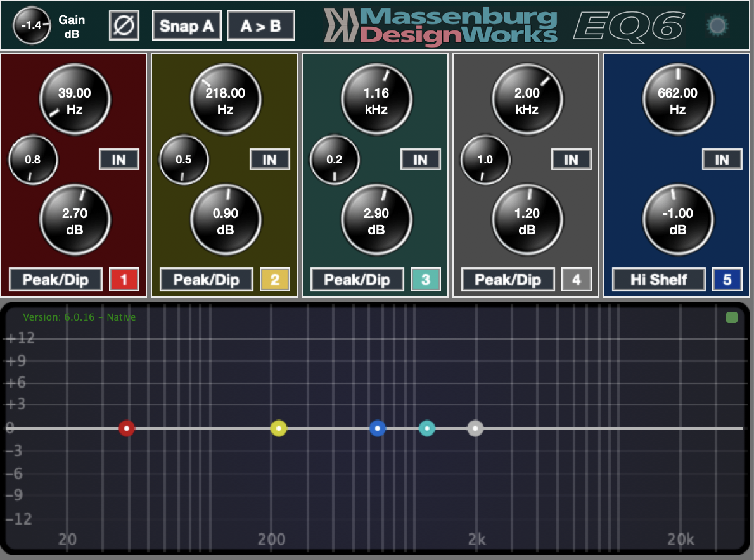Click the Snap A button
The image size is (754, 560).
186,25
